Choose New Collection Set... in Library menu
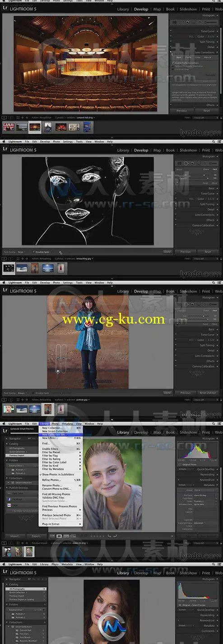 [x=61, y=434]
